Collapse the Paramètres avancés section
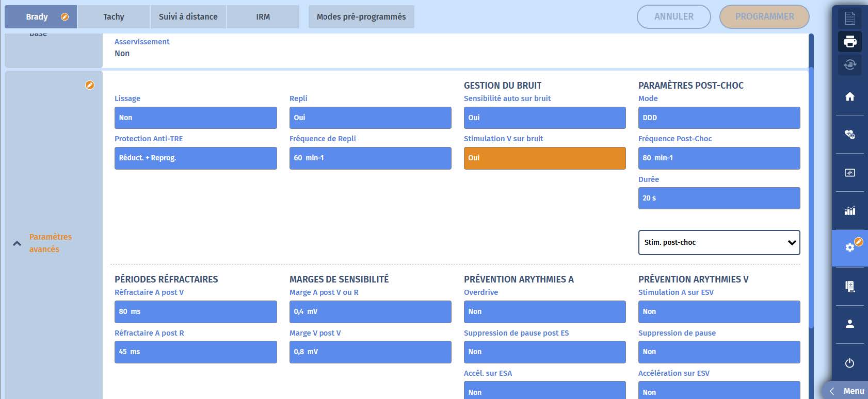 pyautogui.click(x=17, y=243)
